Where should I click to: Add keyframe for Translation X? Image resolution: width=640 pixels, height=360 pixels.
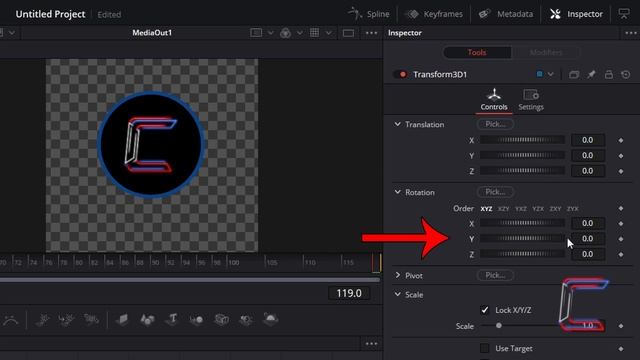[621, 140]
